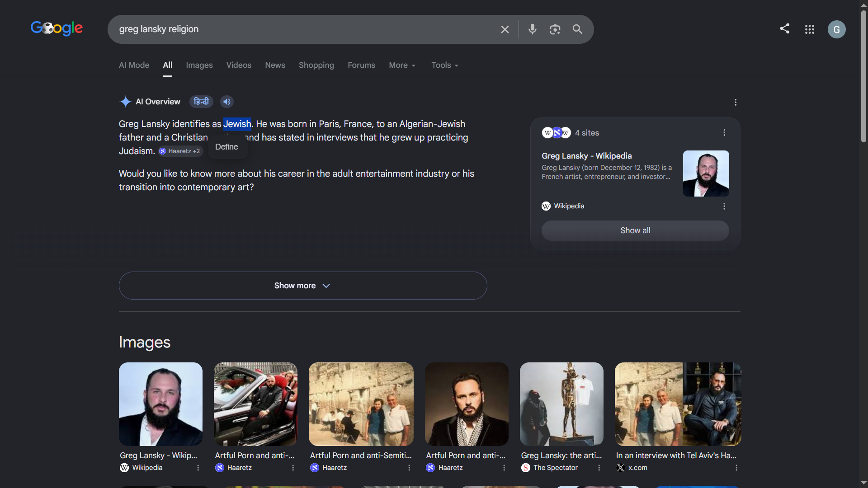The height and width of the screenshot is (488, 868).
Task: Start voice search with microphone
Action: pos(533,29)
